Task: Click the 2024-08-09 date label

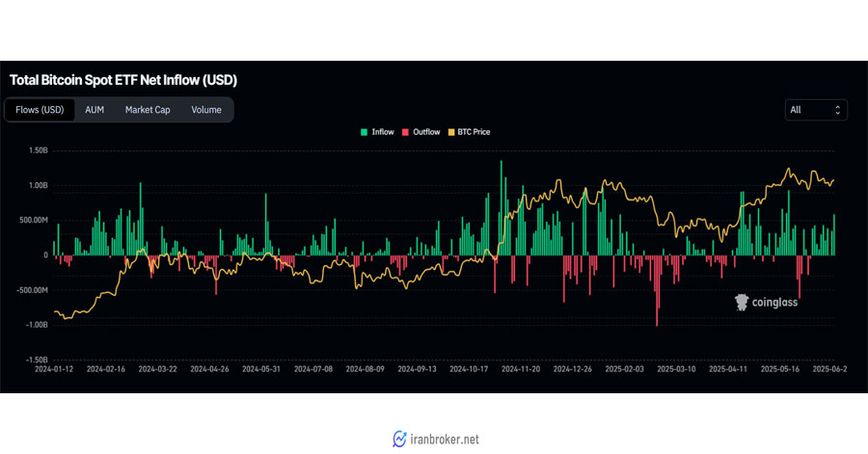Action: pyautogui.click(x=365, y=369)
